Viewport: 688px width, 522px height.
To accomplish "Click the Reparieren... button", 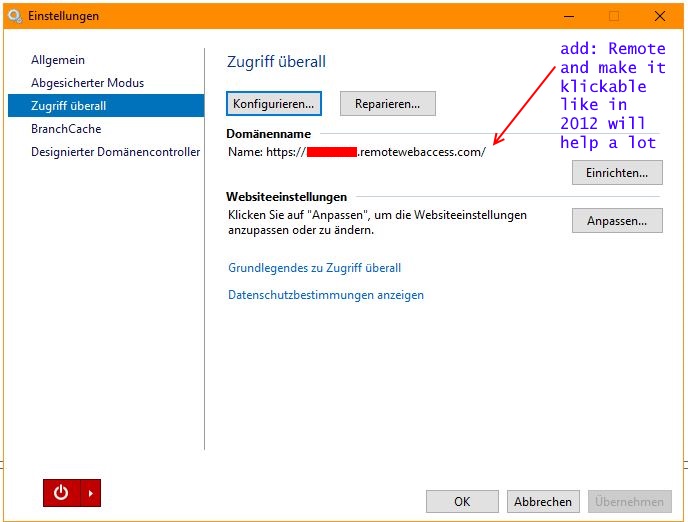I will pyautogui.click(x=387, y=103).
